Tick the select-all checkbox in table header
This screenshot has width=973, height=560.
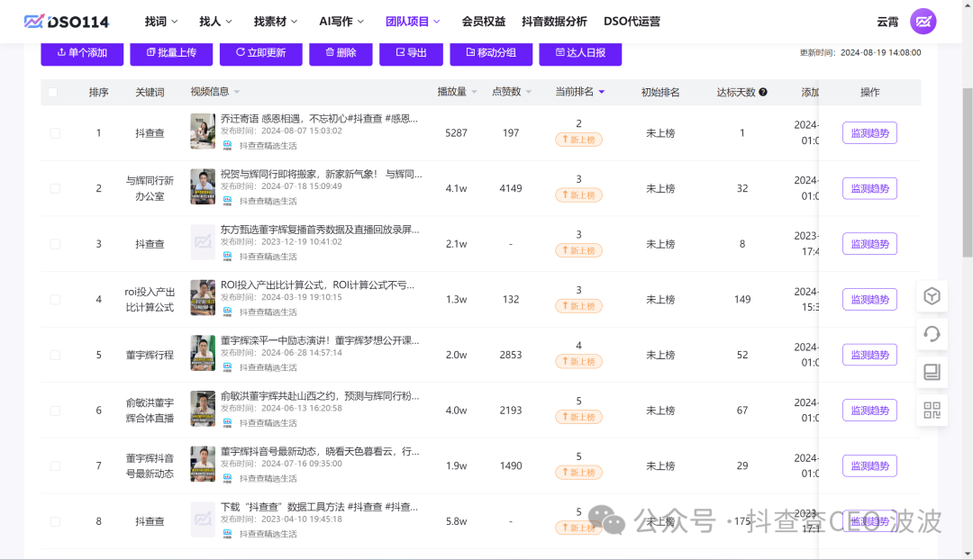tap(53, 93)
